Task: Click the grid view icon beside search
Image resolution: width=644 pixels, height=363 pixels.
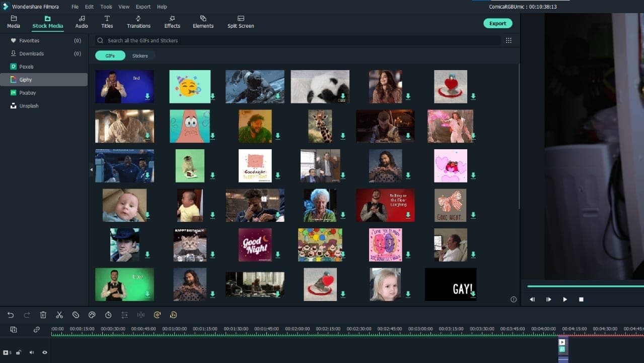Action: click(x=509, y=40)
